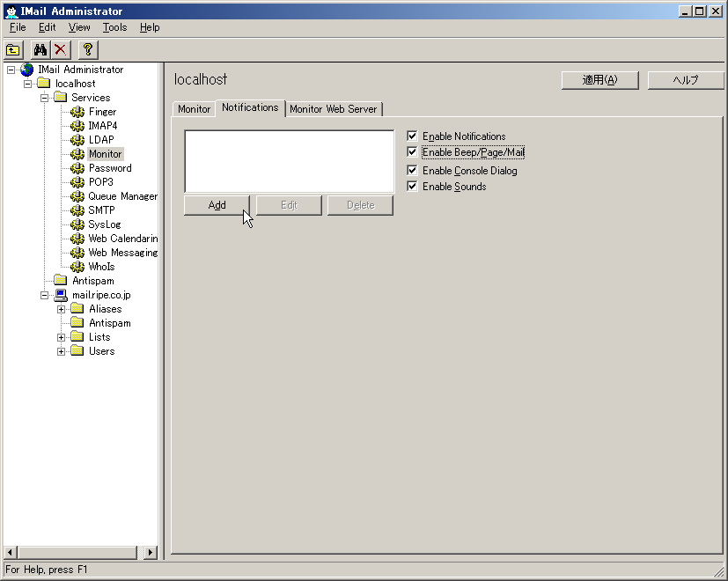Toggle the Enable Notifications checkbox
Image resolution: width=728 pixels, height=581 pixels.
(x=412, y=136)
